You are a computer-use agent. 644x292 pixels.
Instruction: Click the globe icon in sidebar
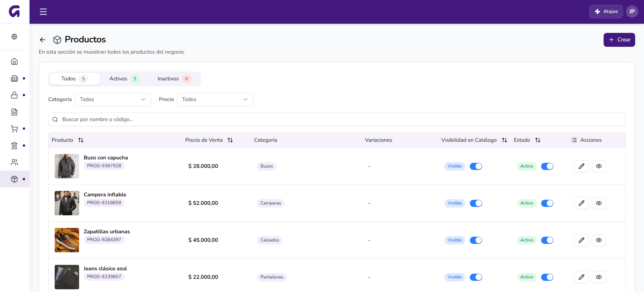click(x=14, y=37)
